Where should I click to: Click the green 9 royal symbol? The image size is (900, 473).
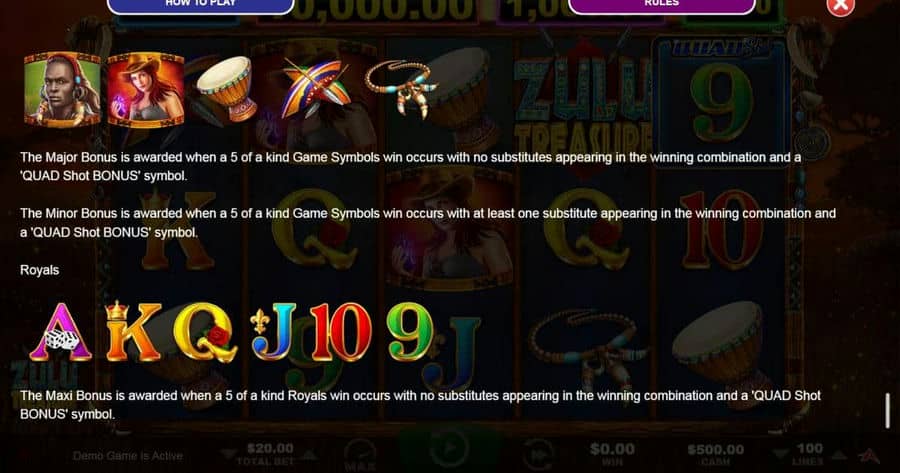(410, 332)
